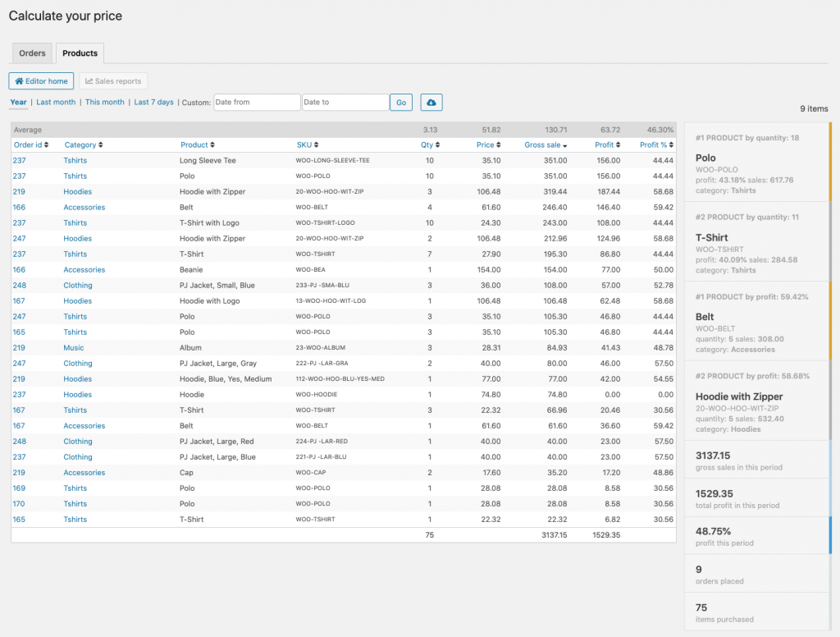840x637 pixels.
Task: Filter by Last month
Action: click(x=56, y=102)
